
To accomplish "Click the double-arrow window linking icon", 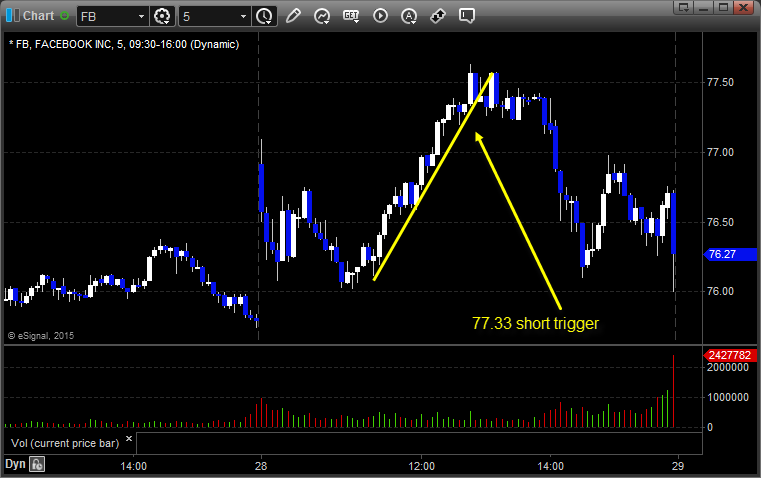I will pos(438,16).
